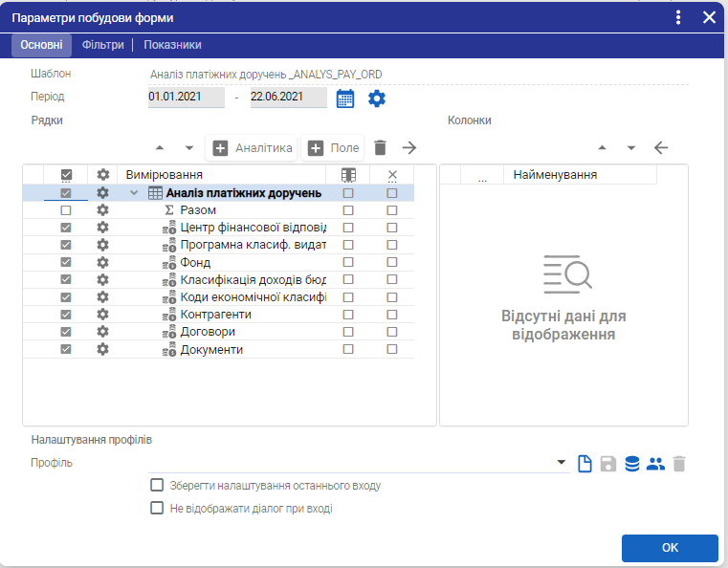
Task: Click left arrow icon above columns panel
Action: point(660,147)
